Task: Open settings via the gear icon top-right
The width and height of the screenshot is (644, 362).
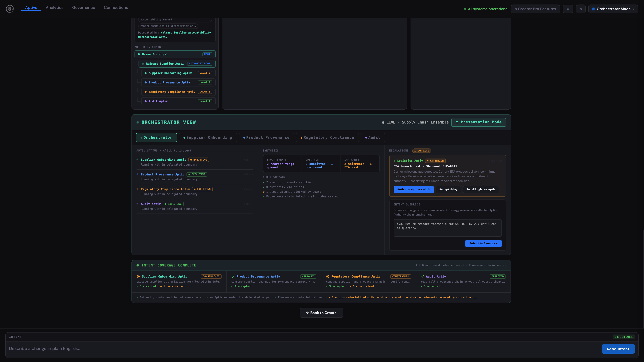Action: [x=581, y=9]
